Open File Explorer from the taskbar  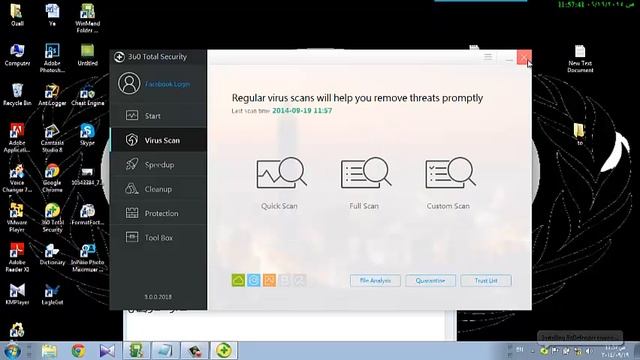pyautogui.click(x=49, y=351)
